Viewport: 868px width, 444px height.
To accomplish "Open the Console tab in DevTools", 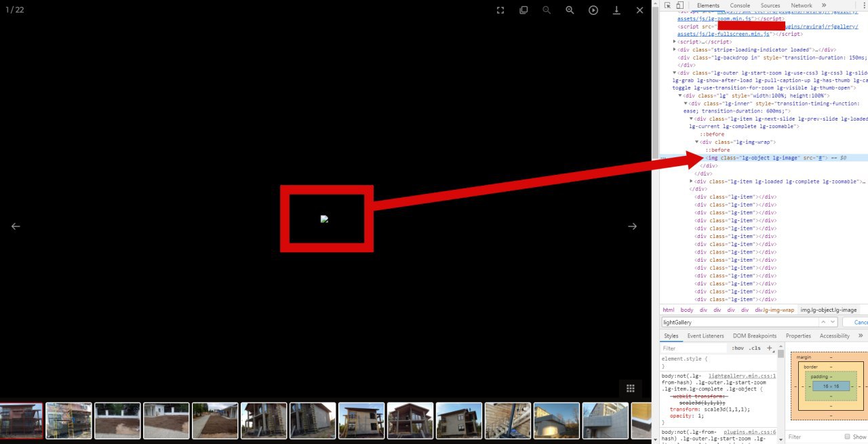I will (x=740, y=5).
